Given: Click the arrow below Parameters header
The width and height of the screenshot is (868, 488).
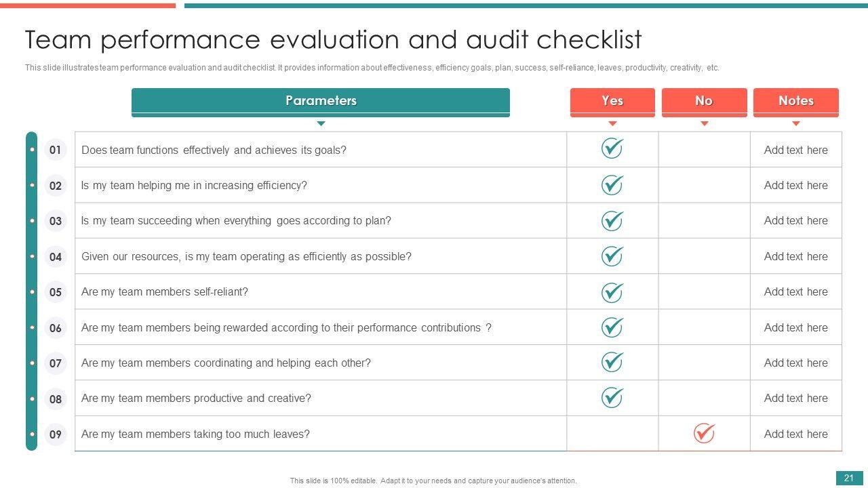Looking at the screenshot, I should click(x=321, y=123).
